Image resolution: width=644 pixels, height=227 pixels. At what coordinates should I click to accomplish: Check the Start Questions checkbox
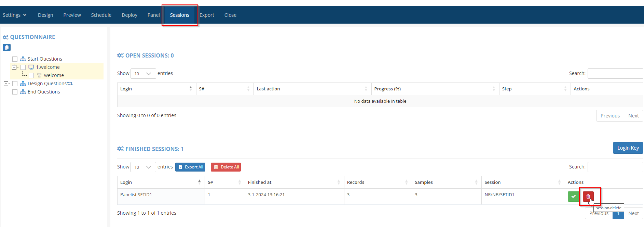click(15, 59)
